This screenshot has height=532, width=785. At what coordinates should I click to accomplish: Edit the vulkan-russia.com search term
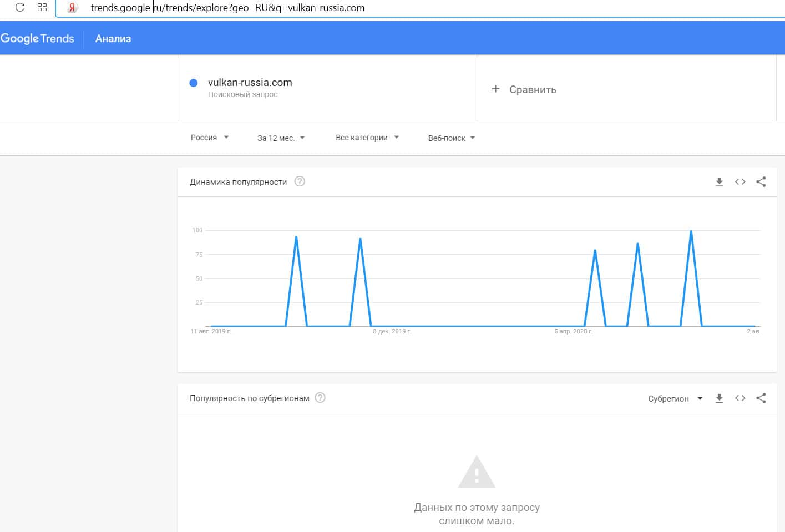(x=250, y=82)
